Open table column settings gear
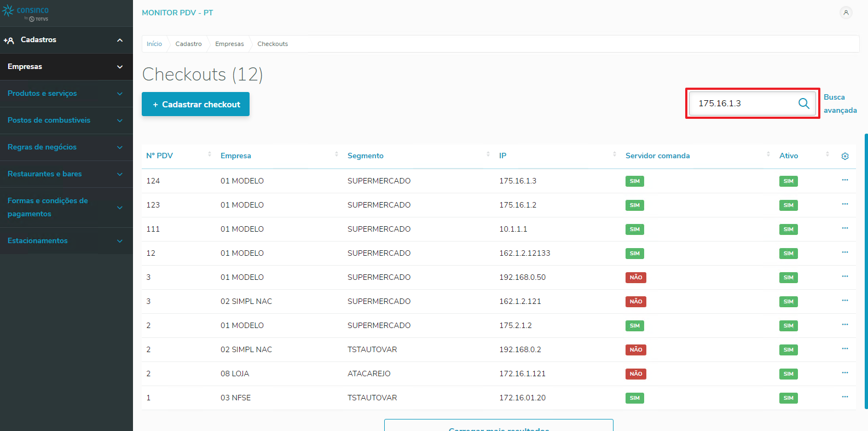This screenshot has height=431, width=868. [845, 156]
